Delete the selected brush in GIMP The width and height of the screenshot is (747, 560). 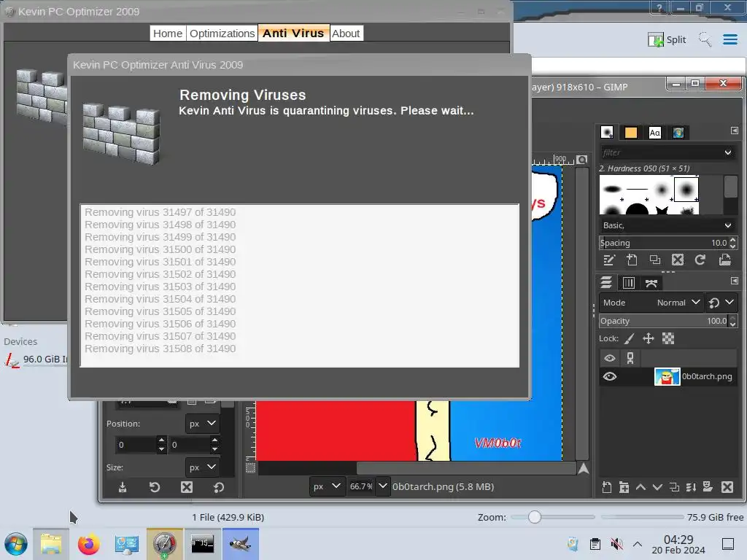tap(678, 260)
